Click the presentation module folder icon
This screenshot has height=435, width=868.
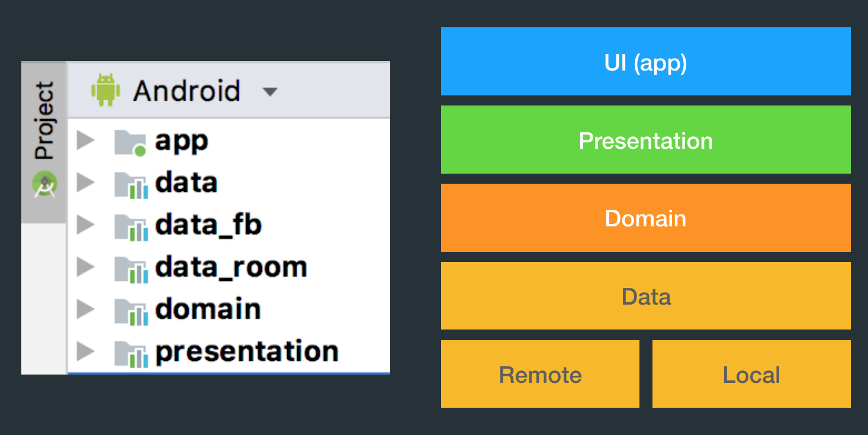coord(130,352)
